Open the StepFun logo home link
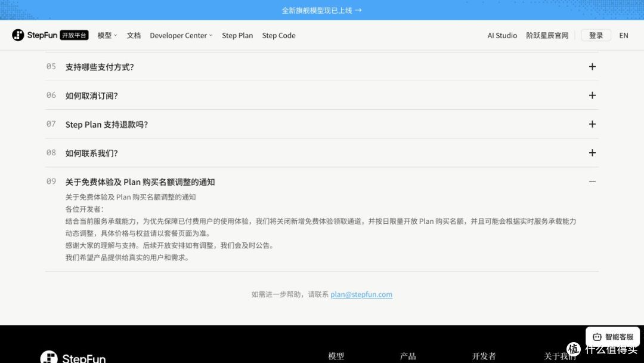Viewport: 644px width, 363px height. [x=35, y=35]
